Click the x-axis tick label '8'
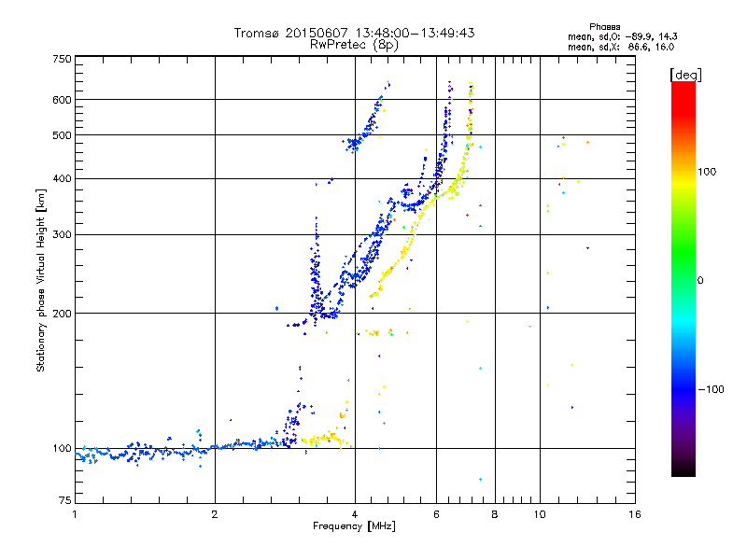This screenshot has height=560, width=747. 495,514
